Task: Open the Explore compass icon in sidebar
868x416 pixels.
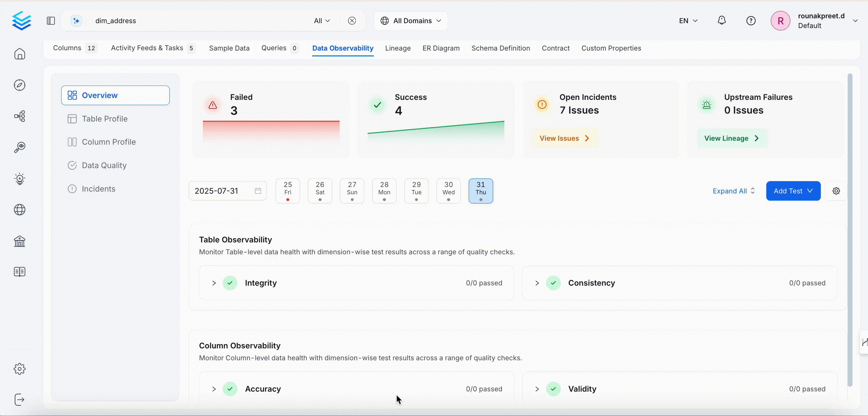Action: coord(19,85)
